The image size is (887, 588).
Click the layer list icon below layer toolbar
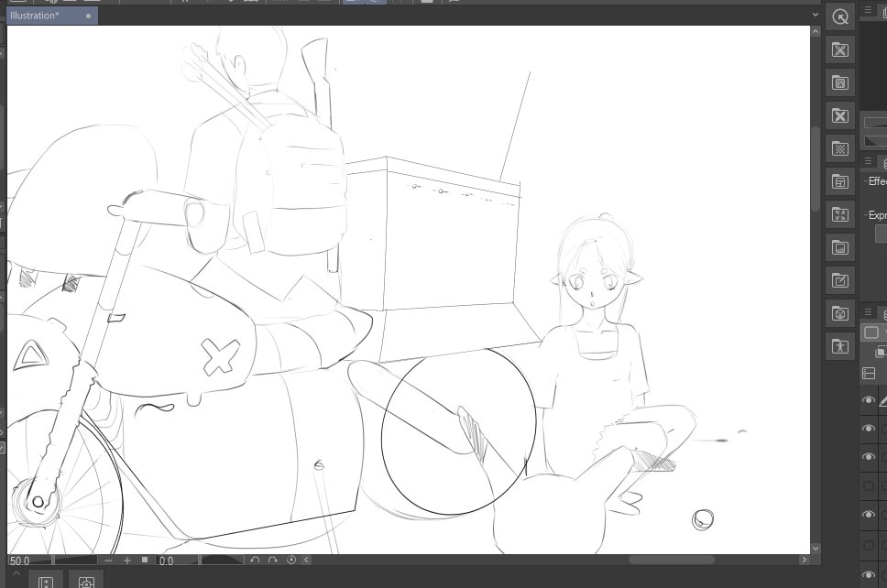[x=869, y=373]
